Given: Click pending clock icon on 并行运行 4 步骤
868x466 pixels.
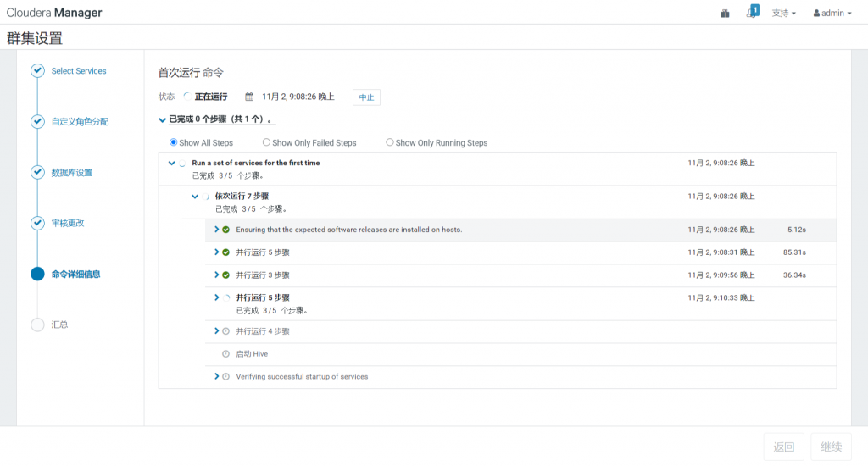Looking at the screenshot, I should tap(225, 331).
